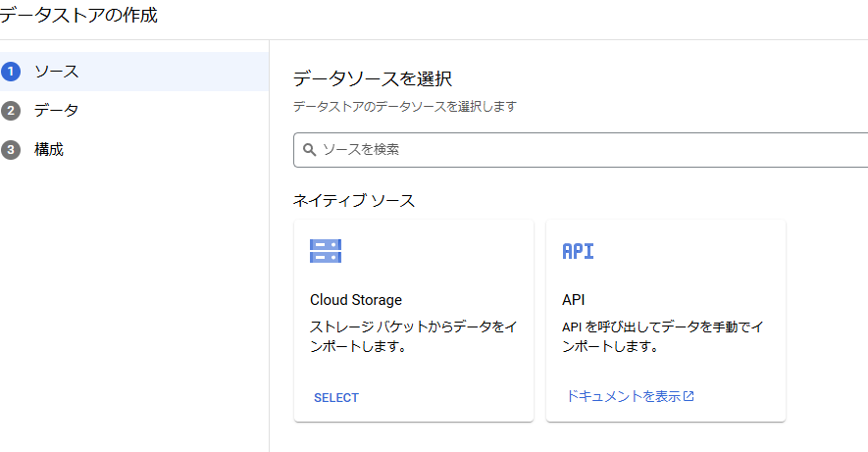Select Cloud Storage via SELECT button

(336, 398)
